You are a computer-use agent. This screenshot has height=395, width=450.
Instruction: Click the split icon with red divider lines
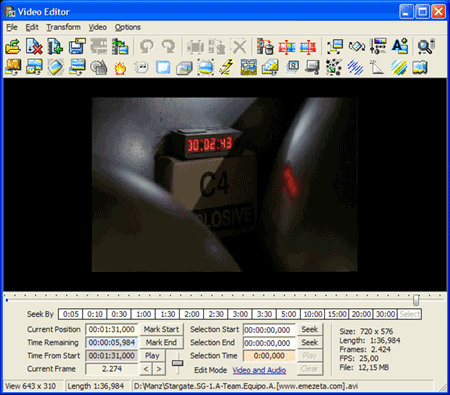[287, 46]
